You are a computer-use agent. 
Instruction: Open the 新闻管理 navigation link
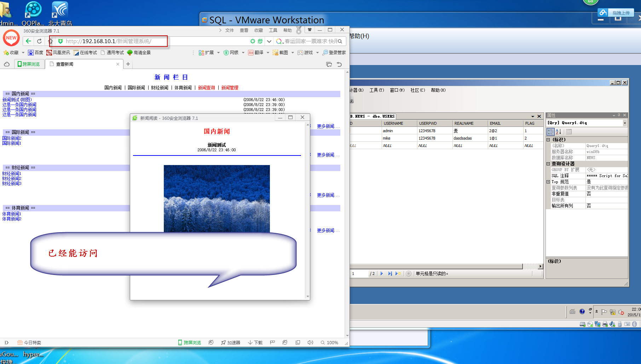[x=230, y=88]
